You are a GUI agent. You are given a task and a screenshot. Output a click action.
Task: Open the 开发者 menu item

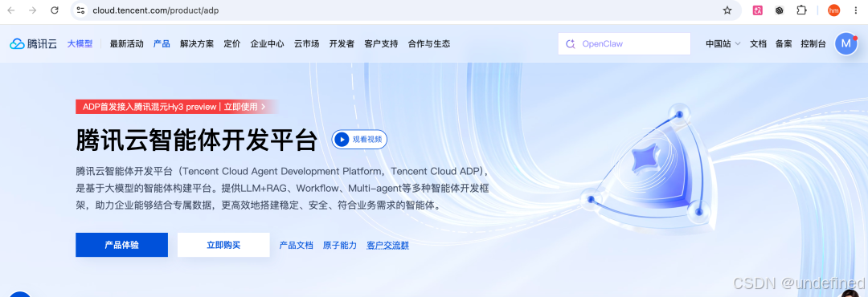tap(342, 43)
